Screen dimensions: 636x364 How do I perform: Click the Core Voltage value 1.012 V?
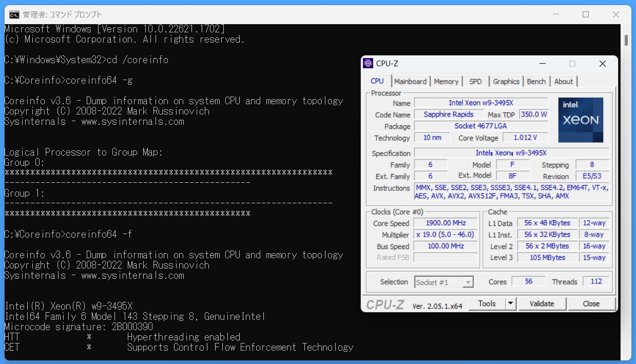(x=525, y=138)
